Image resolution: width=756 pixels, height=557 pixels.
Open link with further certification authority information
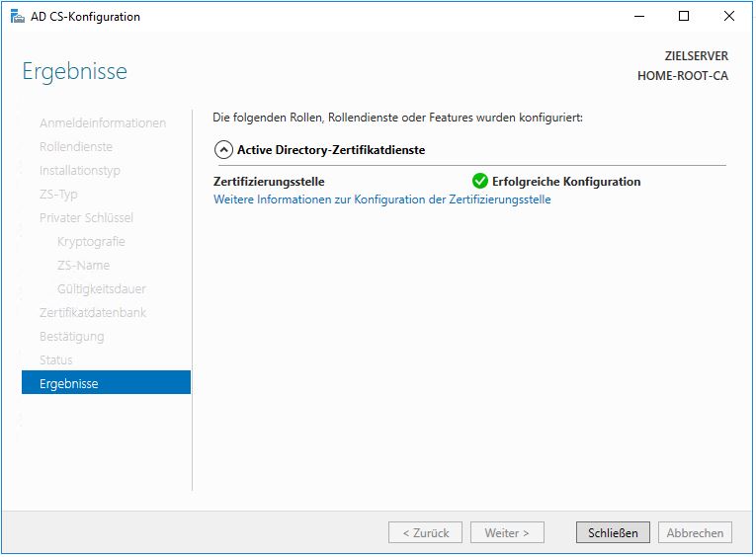tap(381, 199)
